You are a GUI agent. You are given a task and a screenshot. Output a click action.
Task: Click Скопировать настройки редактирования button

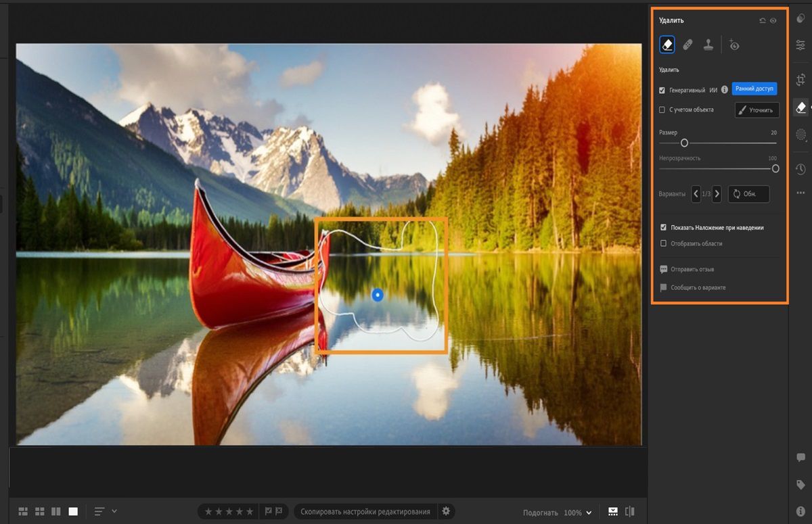(x=365, y=512)
